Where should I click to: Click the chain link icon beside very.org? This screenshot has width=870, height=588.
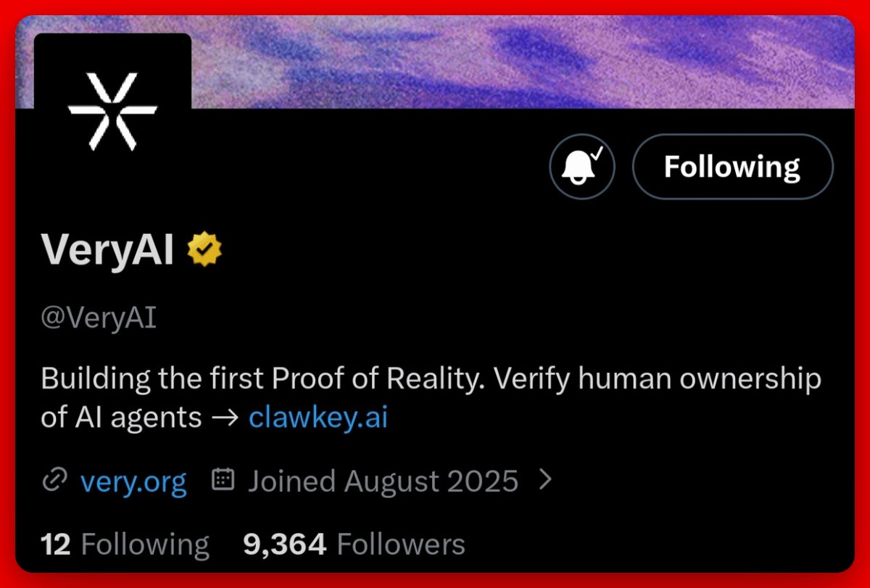(55, 481)
